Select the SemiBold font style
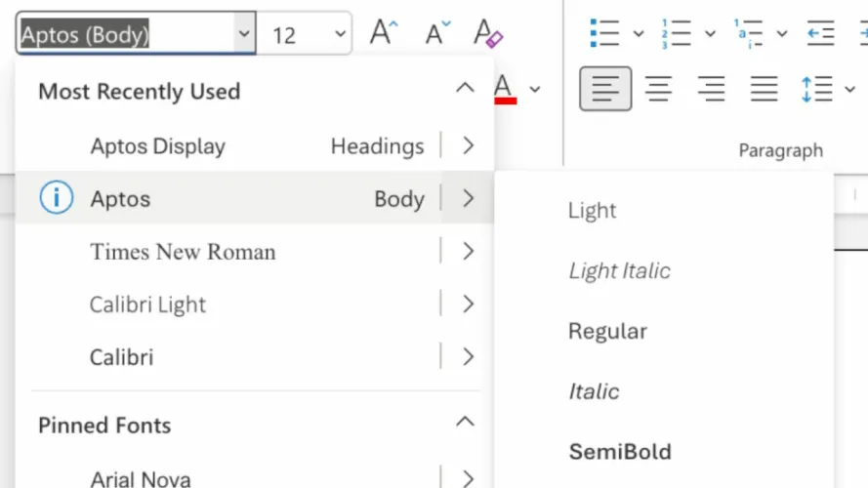868x488 pixels. [620, 452]
